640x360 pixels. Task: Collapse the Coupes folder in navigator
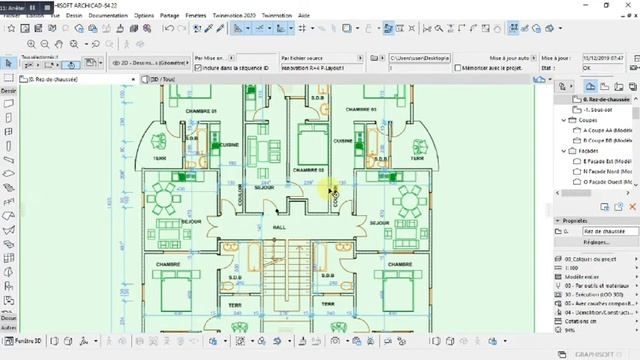click(x=564, y=120)
